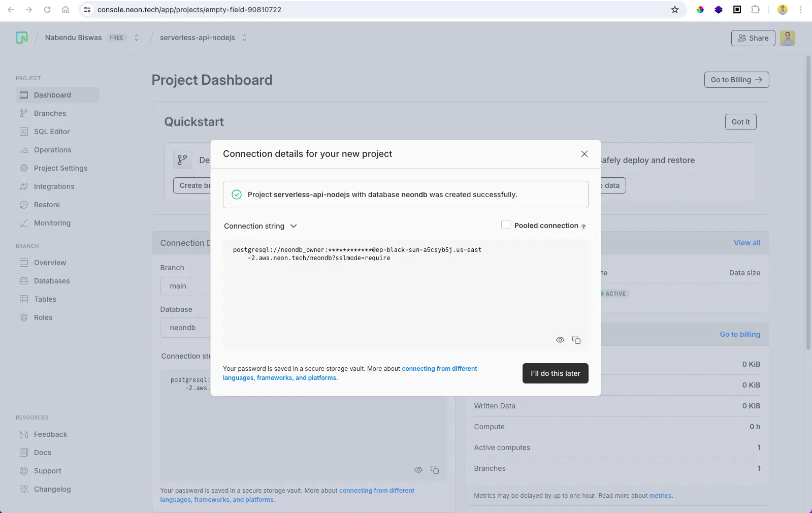
Task: Open the metrics documentation link
Action: (660, 496)
